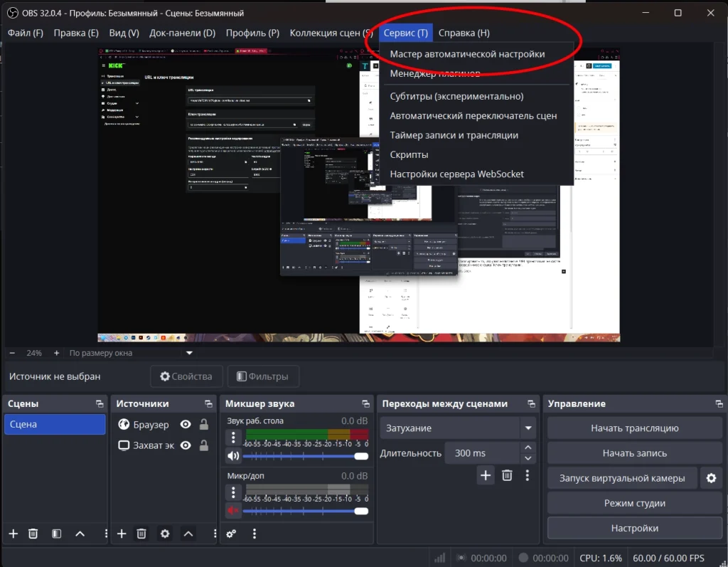The height and width of the screenshot is (567, 728).
Task: Open Звук раб. стола three-dot options menu
Action: (x=233, y=435)
